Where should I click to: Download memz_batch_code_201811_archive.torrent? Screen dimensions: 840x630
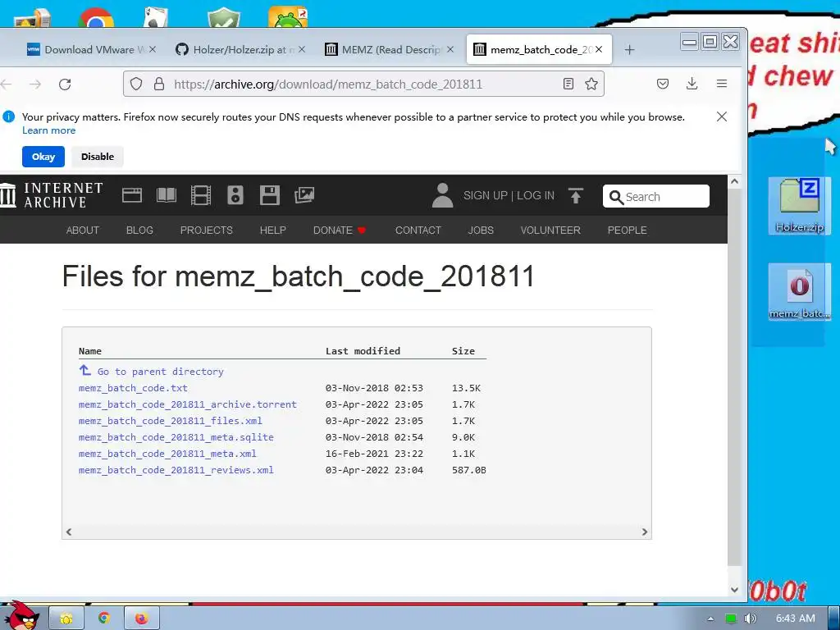188,404
